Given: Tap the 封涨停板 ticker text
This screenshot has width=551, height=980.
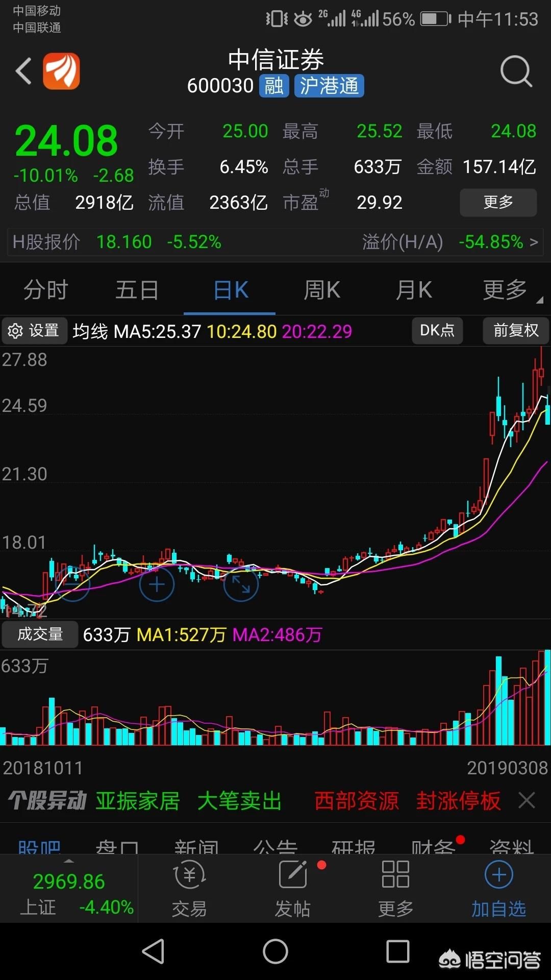Looking at the screenshot, I should click(x=458, y=801).
